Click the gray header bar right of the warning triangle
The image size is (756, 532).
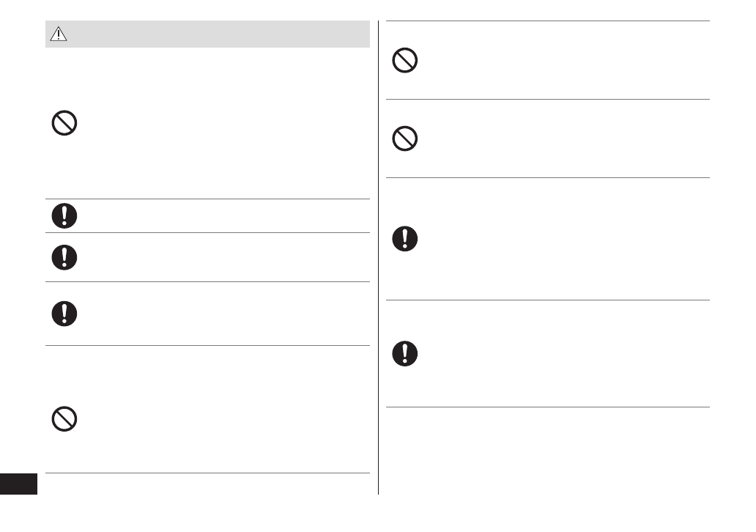click(220, 34)
